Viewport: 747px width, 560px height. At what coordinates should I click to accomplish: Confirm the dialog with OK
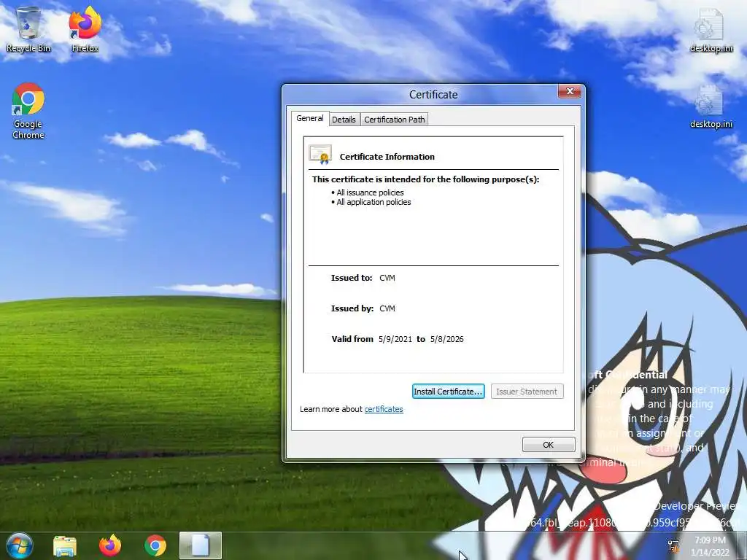pyautogui.click(x=549, y=445)
